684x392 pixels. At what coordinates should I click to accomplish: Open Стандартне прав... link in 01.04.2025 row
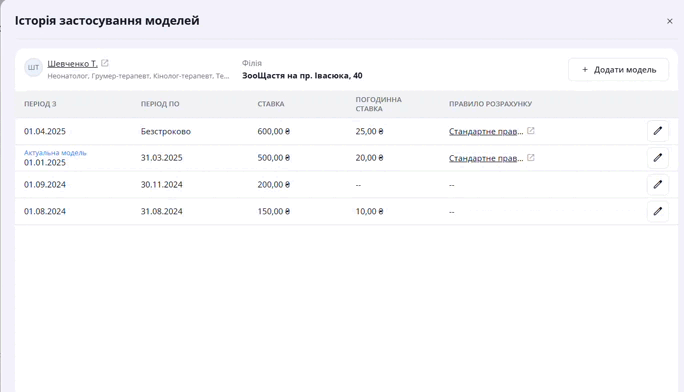(x=486, y=131)
